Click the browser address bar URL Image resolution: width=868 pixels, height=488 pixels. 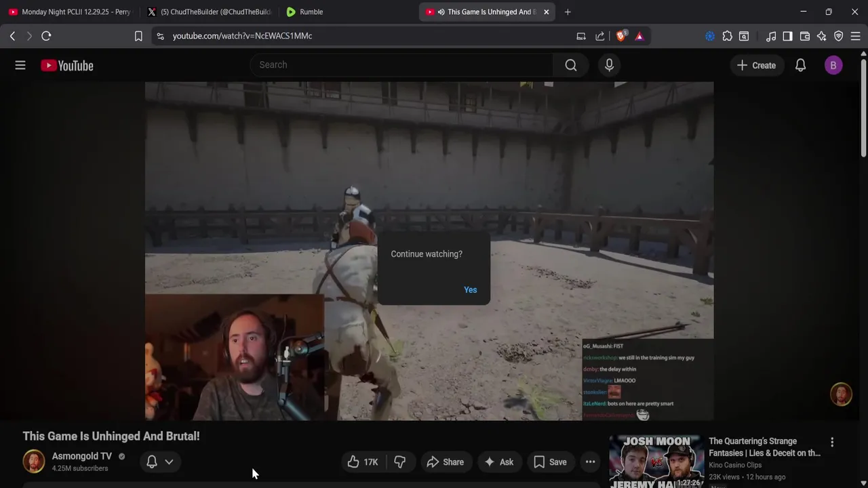tap(242, 36)
